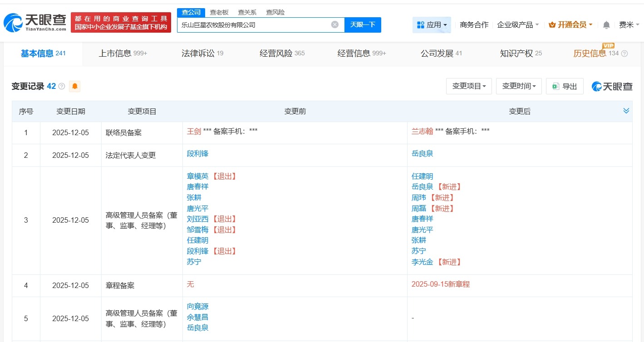
Task: Export records with 导出 button
Action: point(565,86)
